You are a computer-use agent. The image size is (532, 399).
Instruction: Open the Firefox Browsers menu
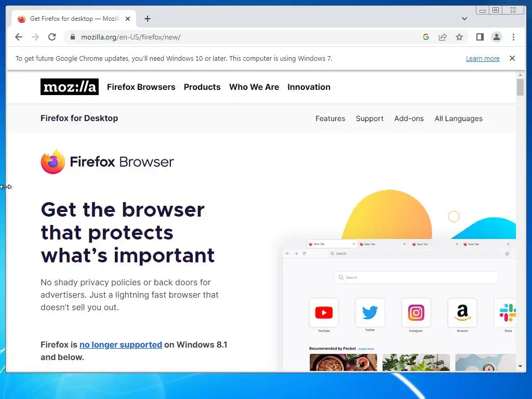pos(141,87)
